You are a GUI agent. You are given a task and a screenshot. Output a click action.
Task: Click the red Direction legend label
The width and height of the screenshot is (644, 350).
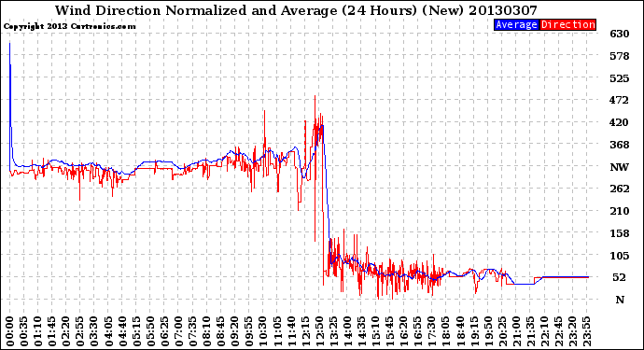pos(568,24)
